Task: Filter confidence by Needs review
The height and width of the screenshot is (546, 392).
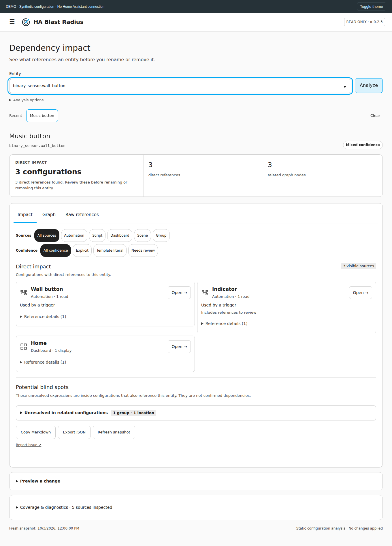Action: 143,250
